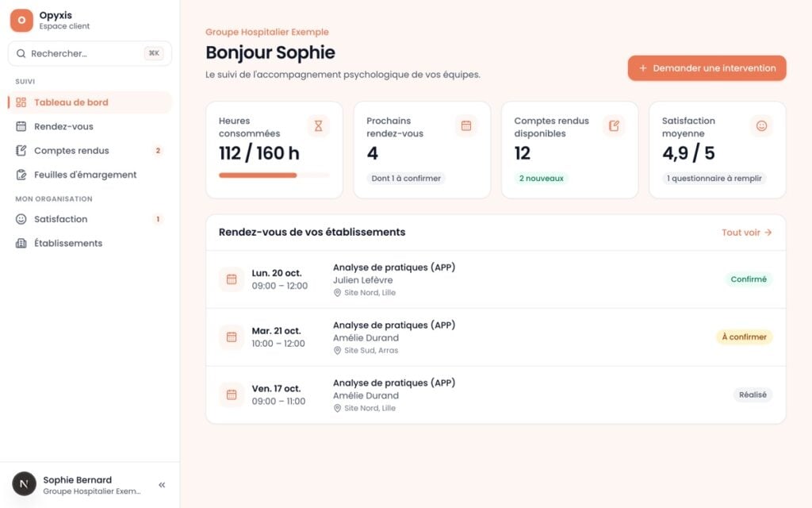The width and height of the screenshot is (812, 508).
Task: Click plus icon on Demander une intervention
Action: coord(642,68)
